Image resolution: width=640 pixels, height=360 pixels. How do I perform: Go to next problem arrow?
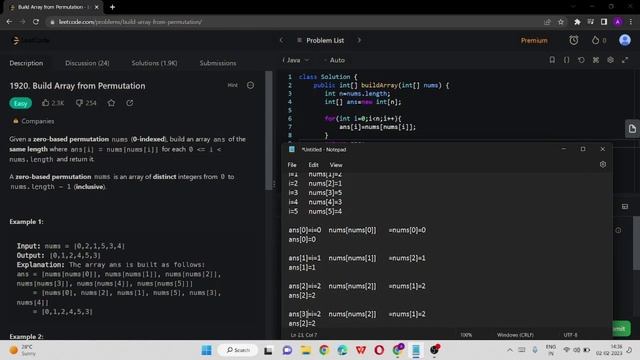coord(359,40)
